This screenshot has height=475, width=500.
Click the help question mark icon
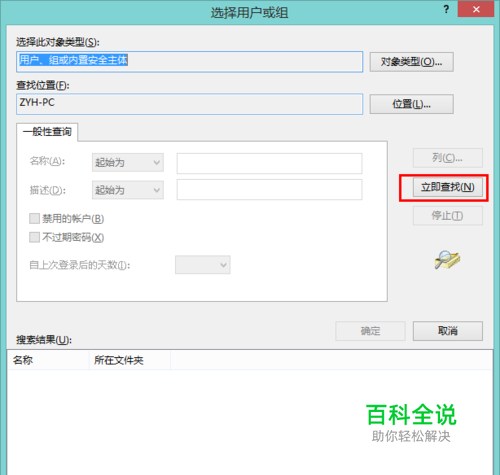click(446, 10)
